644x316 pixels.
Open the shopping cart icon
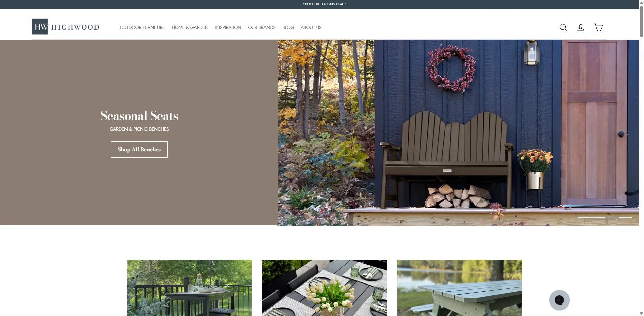(x=598, y=27)
